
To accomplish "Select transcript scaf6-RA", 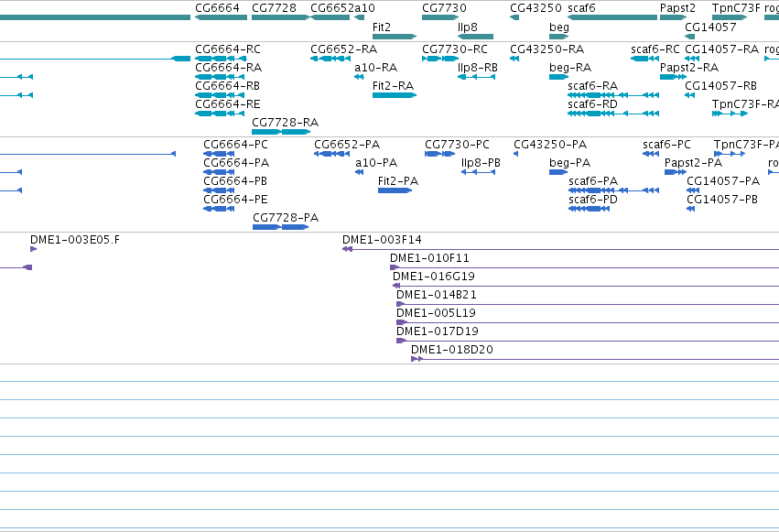I will (592, 85).
